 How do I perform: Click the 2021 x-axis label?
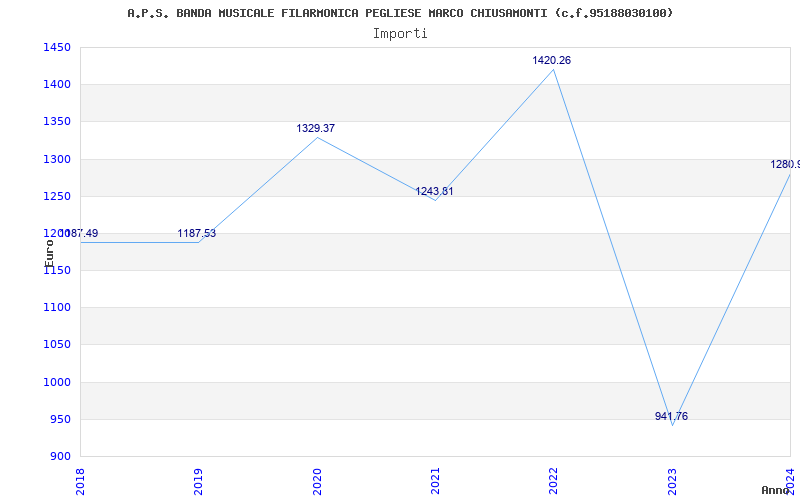point(435,481)
